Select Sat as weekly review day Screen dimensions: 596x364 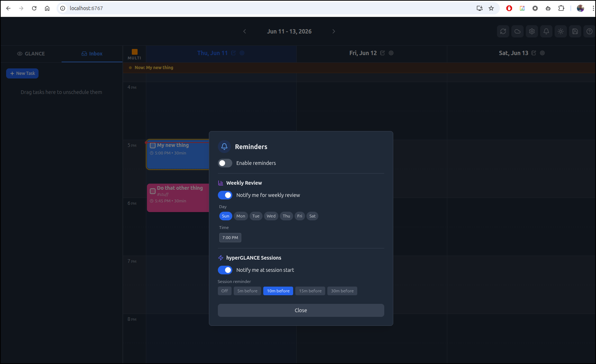click(x=312, y=216)
